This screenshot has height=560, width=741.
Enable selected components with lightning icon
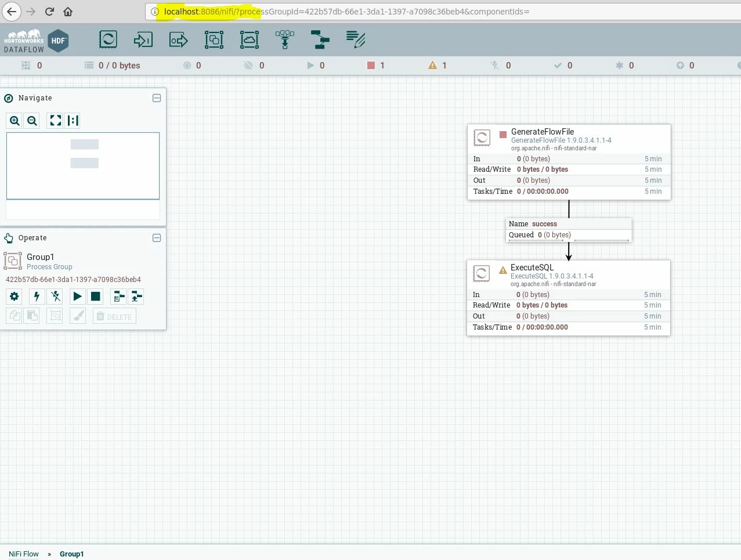point(37,297)
